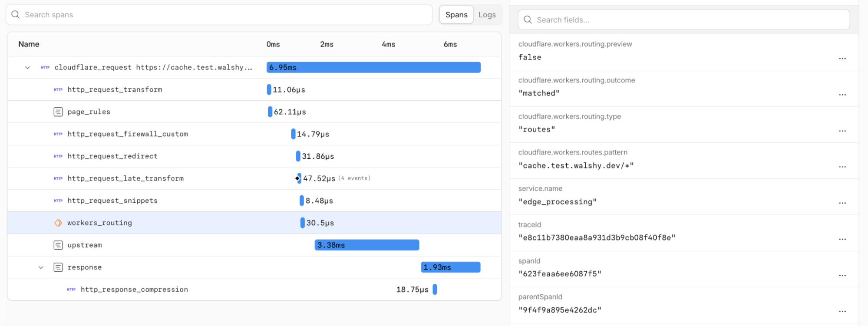868x326 pixels.
Task: Click the traceId value "e8c11b7380eaa8a931d3b9cb08f40f8e"
Action: click(597, 238)
